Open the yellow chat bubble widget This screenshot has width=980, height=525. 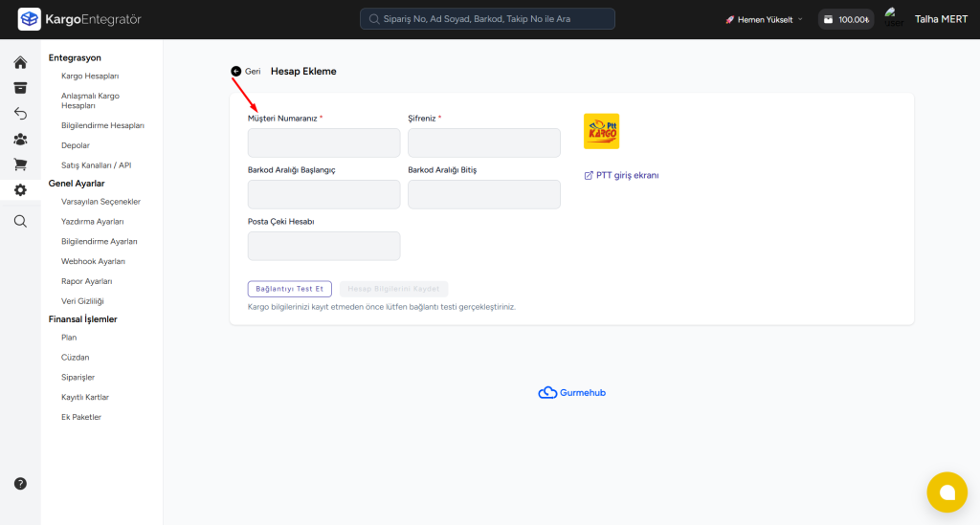(x=947, y=492)
